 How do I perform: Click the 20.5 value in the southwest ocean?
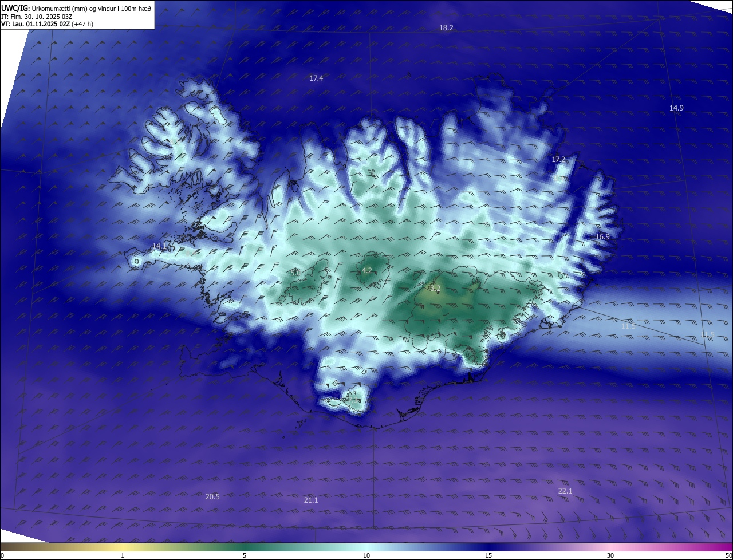point(212,496)
